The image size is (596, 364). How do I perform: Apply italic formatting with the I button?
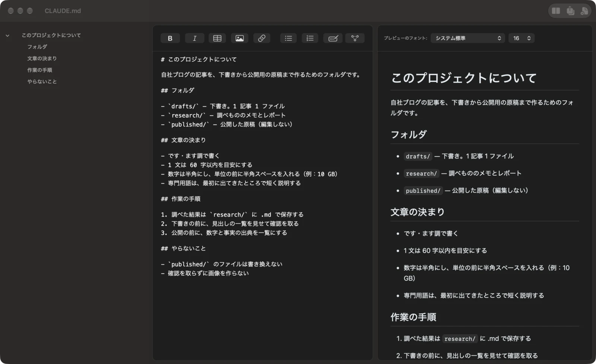click(x=194, y=38)
